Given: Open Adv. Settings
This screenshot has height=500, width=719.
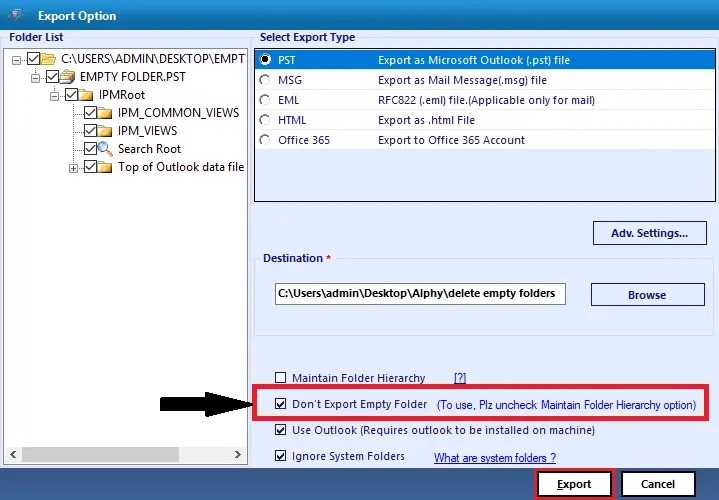Looking at the screenshot, I should (649, 233).
